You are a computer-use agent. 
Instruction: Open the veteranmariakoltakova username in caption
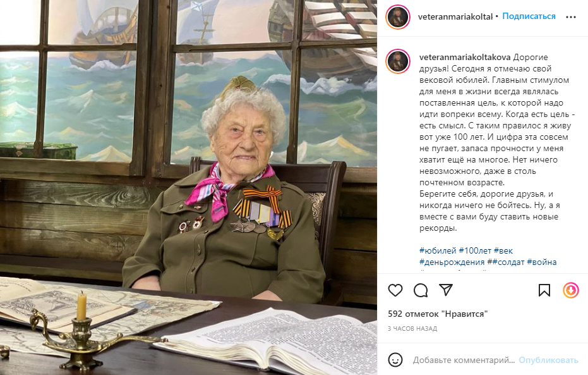(465, 57)
